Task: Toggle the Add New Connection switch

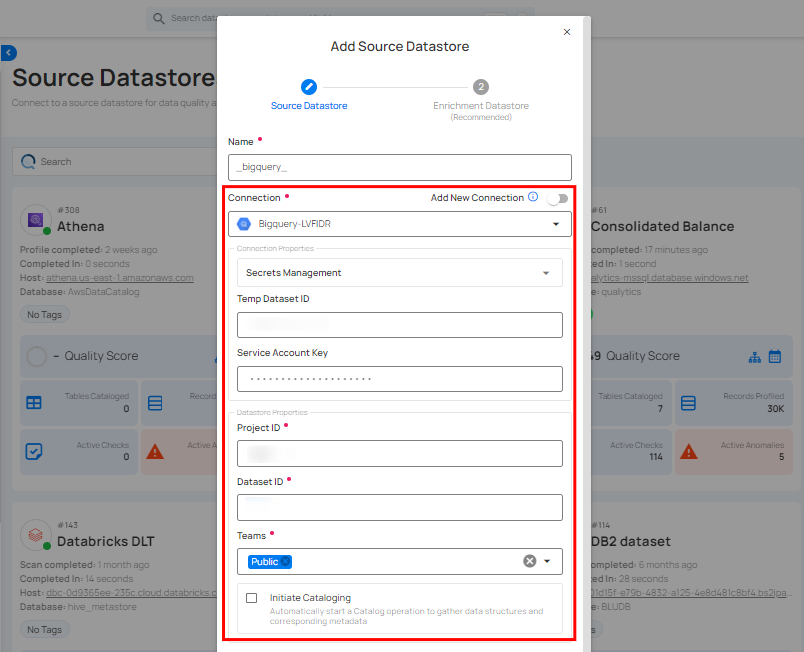Action: pos(557,199)
